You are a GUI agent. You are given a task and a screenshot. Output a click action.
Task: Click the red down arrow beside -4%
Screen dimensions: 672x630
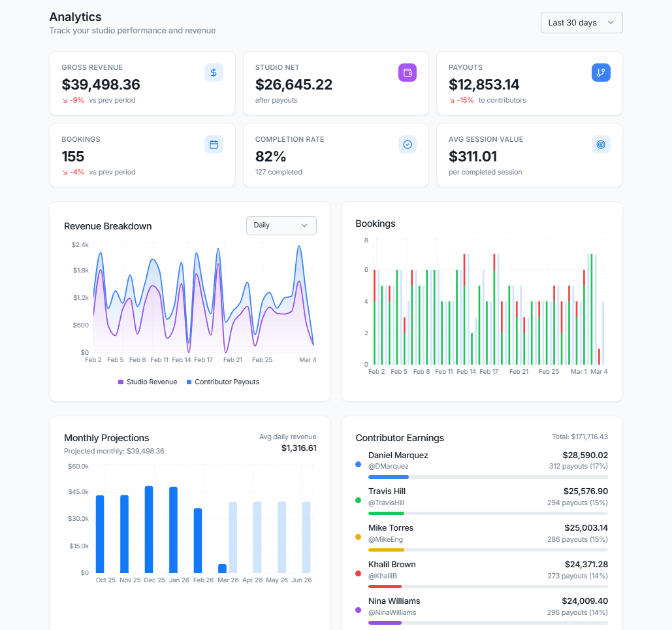(65, 173)
